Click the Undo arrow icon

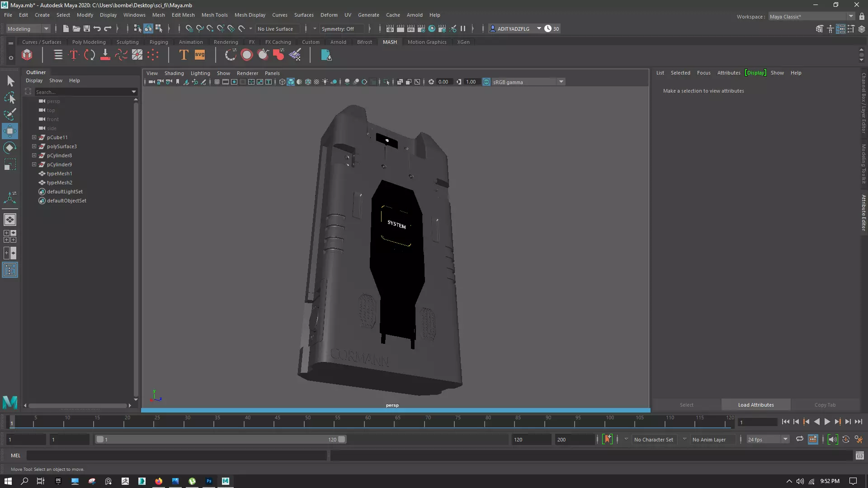97,28
